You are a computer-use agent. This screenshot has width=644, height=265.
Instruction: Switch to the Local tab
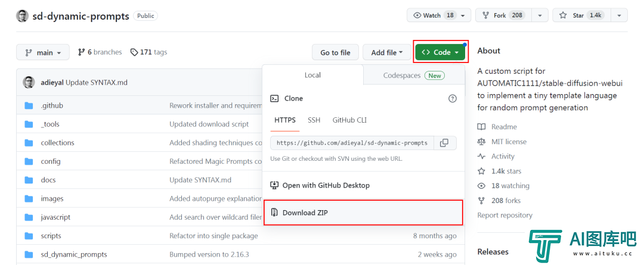click(x=312, y=75)
